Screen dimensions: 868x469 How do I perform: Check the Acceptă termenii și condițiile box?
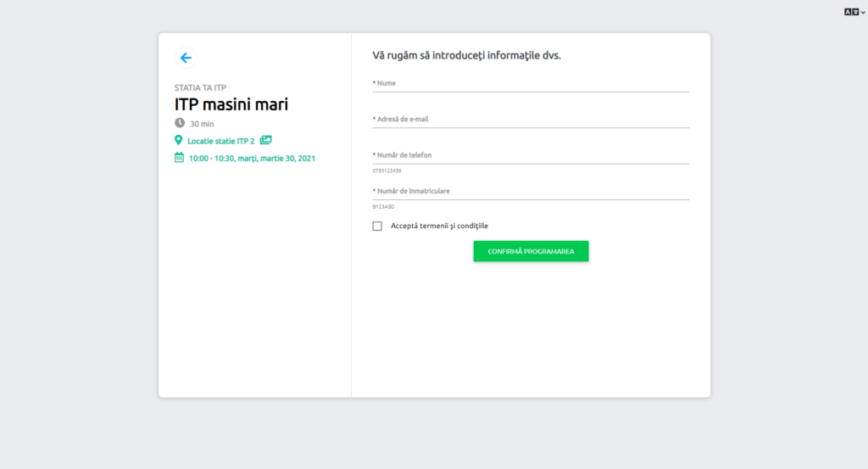377,226
